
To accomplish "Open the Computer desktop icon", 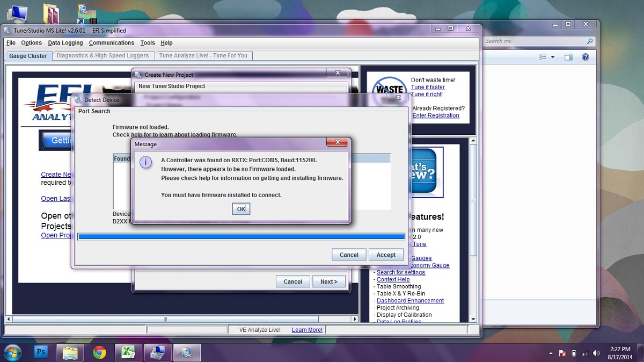I will [17, 13].
